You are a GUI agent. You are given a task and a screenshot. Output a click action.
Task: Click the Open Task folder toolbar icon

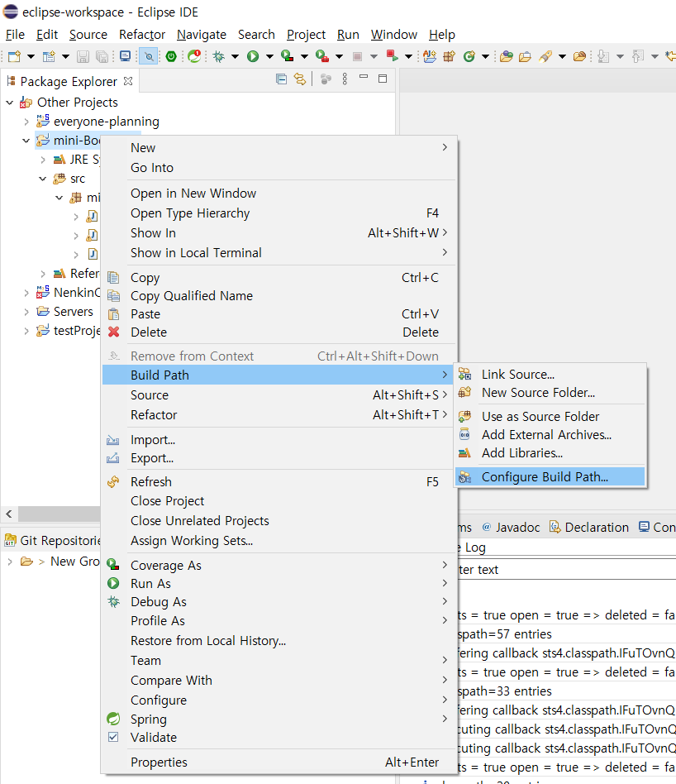[525, 56]
